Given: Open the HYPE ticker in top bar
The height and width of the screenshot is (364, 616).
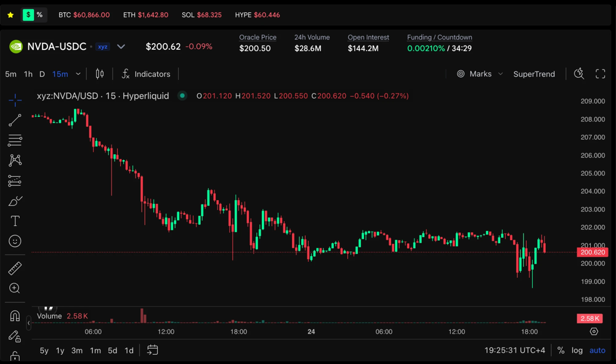Looking at the screenshot, I should pyautogui.click(x=257, y=15).
